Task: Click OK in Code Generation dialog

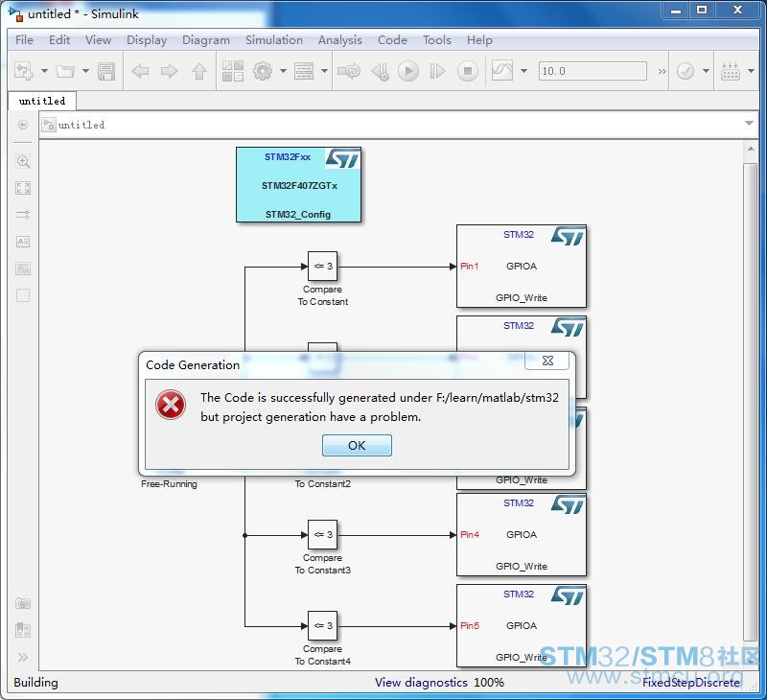Action: tap(357, 446)
